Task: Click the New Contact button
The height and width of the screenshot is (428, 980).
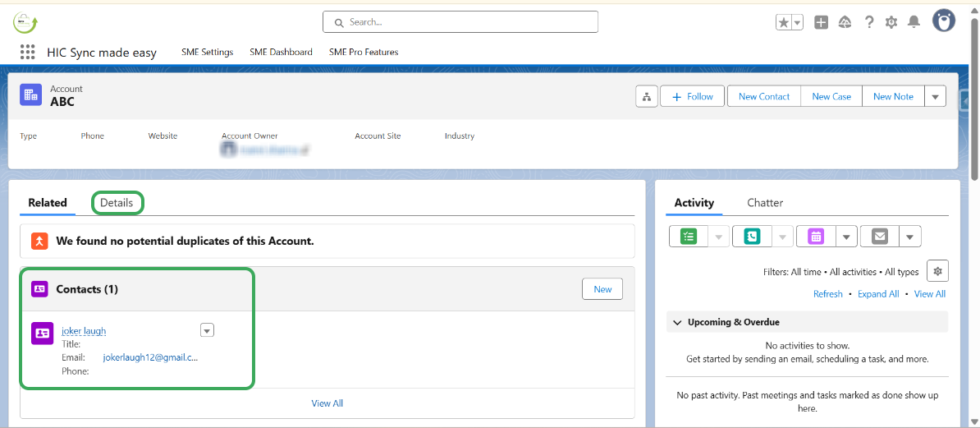Action: tap(764, 96)
